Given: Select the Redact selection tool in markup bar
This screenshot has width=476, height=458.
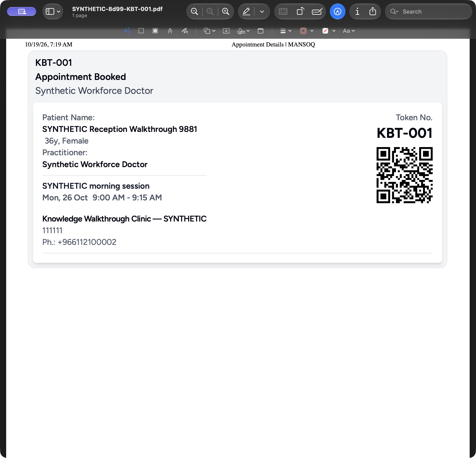Looking at the screenshot, I should click(x=155, y=31).
